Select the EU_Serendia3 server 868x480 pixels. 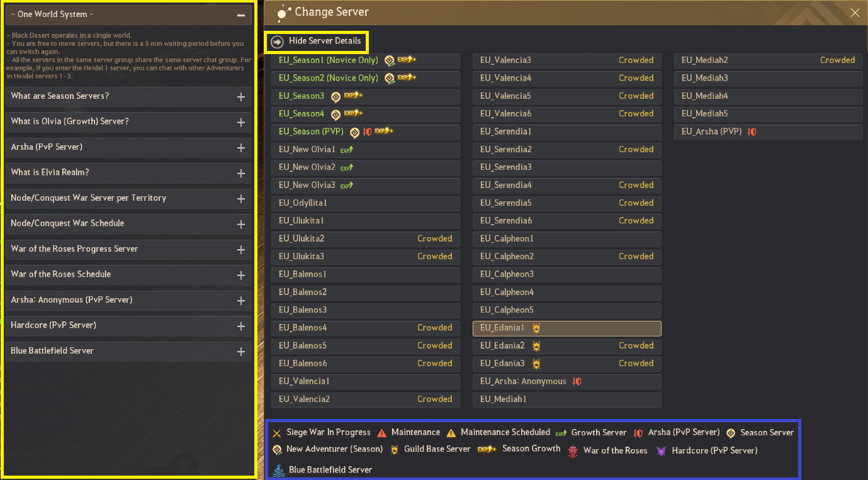click(567, 167)
